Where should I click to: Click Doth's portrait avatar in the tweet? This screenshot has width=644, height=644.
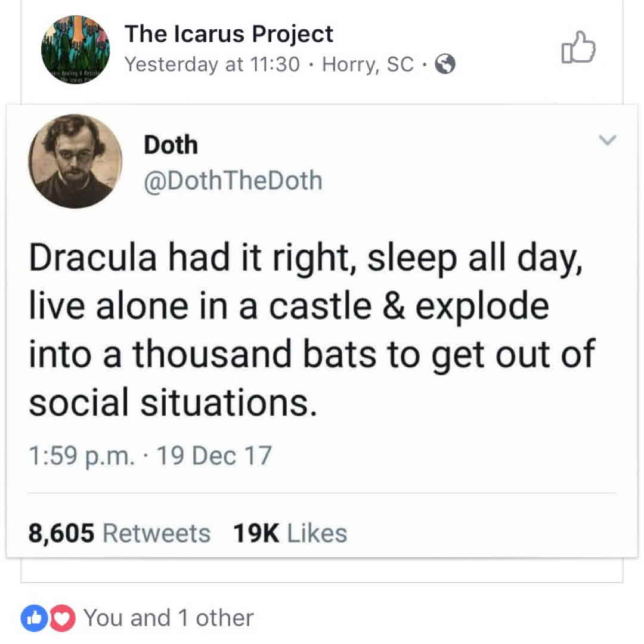tap(75, 161)
